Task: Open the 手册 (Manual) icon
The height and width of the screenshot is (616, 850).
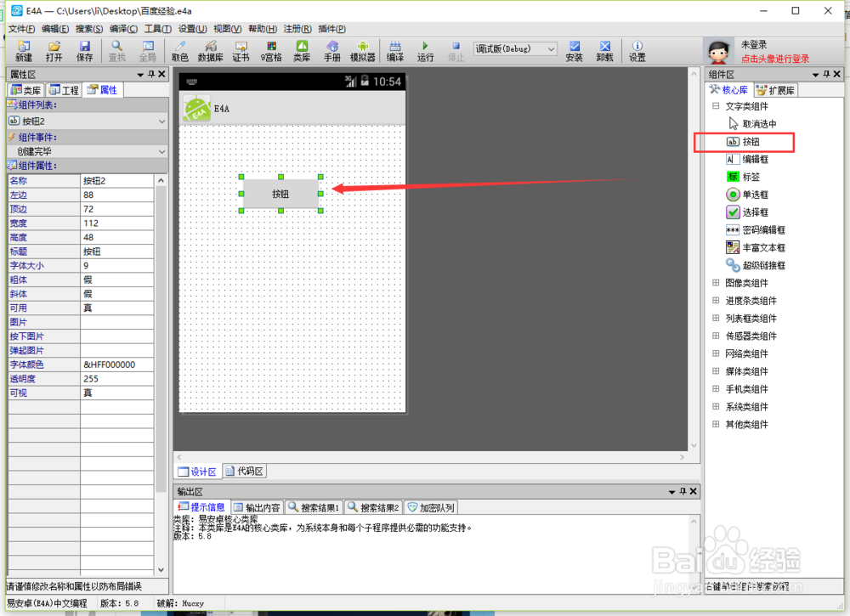Action: (332, 51)
